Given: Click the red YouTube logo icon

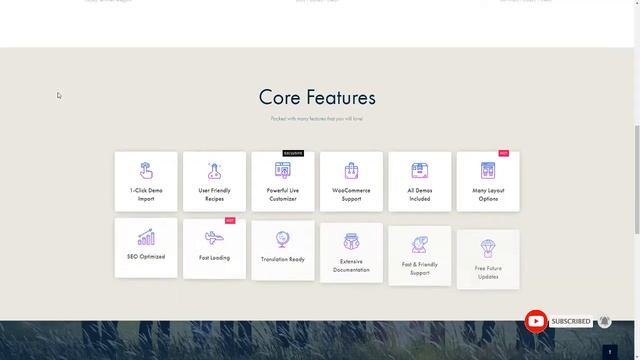Looking at the screenshot, I should [536, 322].
